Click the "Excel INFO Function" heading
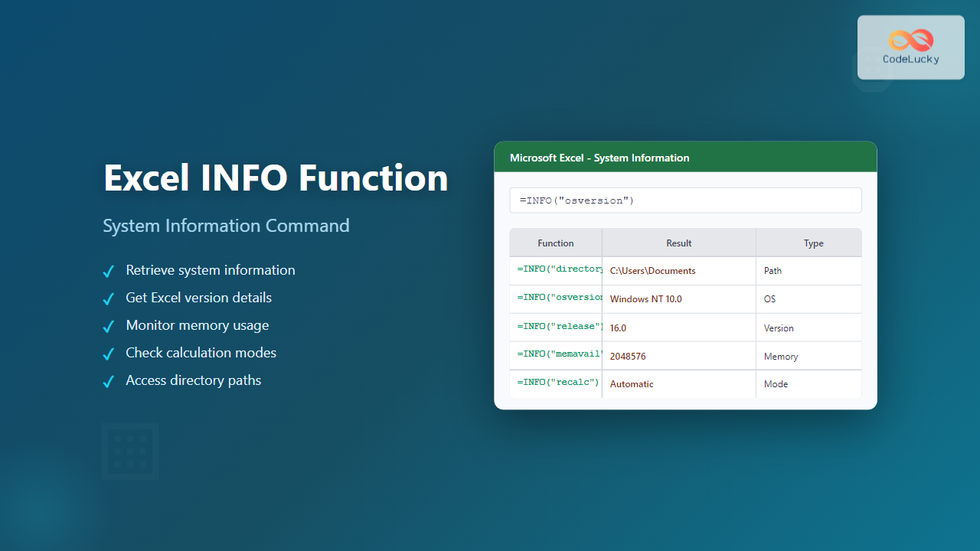The image size is (980, 551). click(x=276, y=177)
